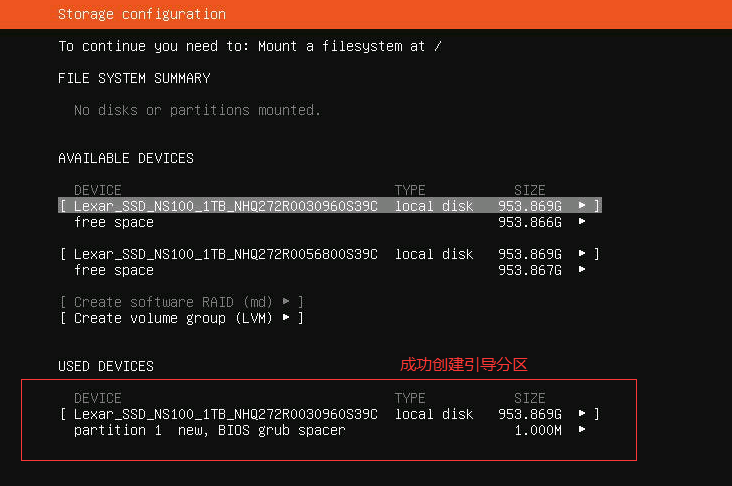Select highlighted Lexar disk name in Available Devices
Image resolution: width=732 pixels, height=486 pixels.
pos(225,206)
